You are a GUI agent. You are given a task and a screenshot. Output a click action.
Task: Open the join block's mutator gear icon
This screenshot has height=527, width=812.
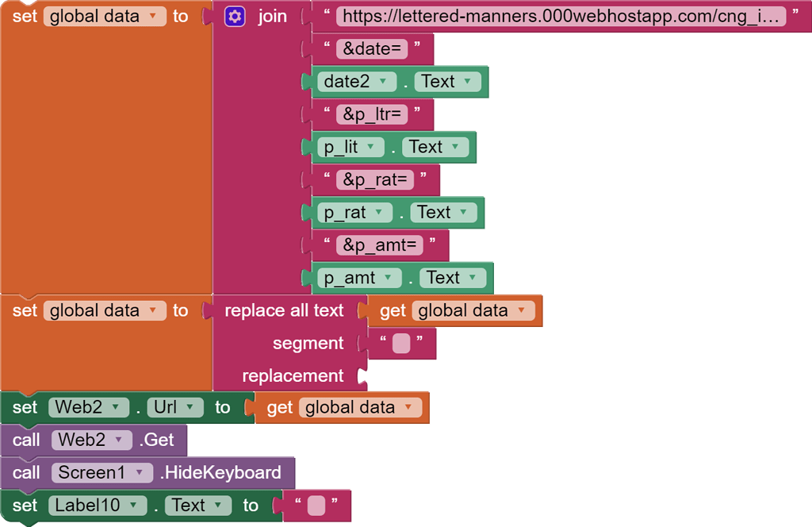click(x=234, y=16)
